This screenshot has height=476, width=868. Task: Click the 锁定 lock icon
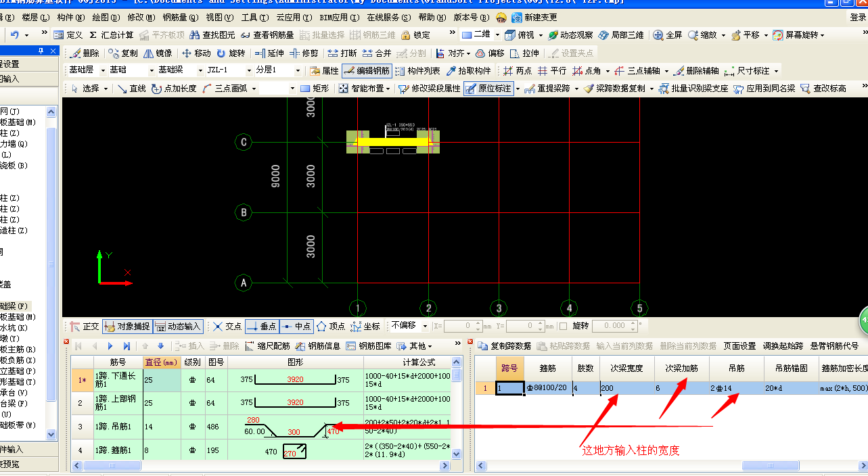(415, 35)
